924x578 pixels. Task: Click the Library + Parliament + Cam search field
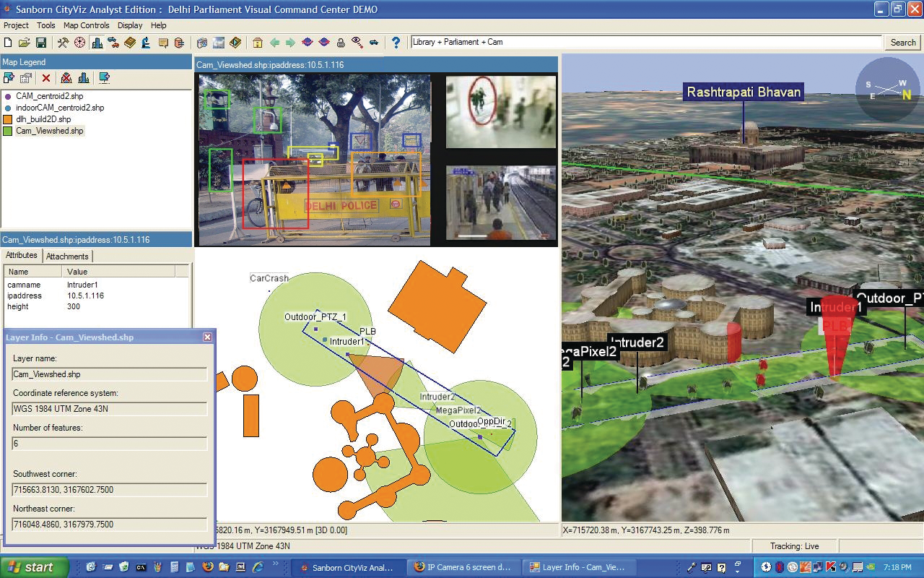(x=645, y=43)
